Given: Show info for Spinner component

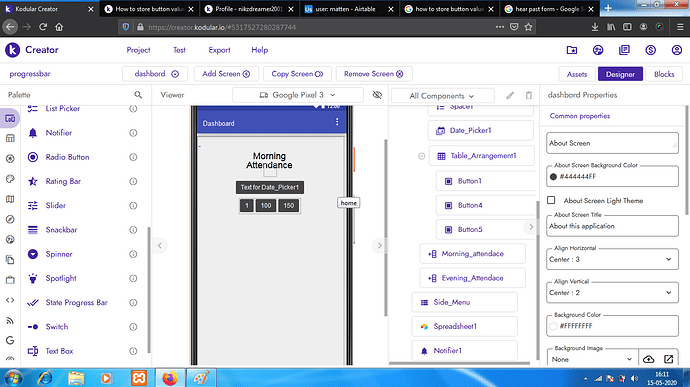Looking at the screenshot, I should click(x=133, y=254).
